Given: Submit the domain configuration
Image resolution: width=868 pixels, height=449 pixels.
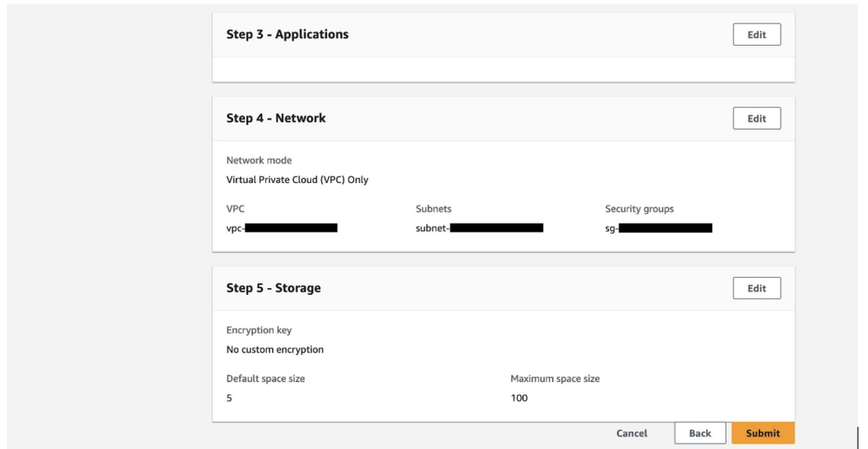Looking at the screenshot, I should click(762, 433).
